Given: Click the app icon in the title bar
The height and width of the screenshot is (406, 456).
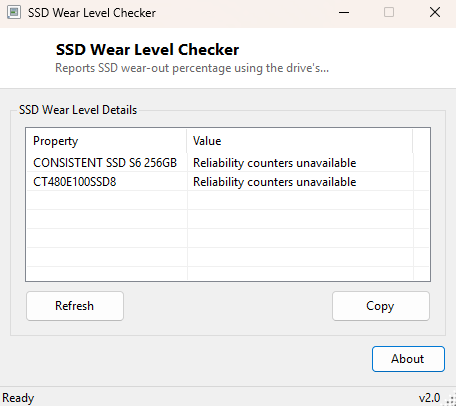Looking at the screenshot, I should [x=14, y=13].
